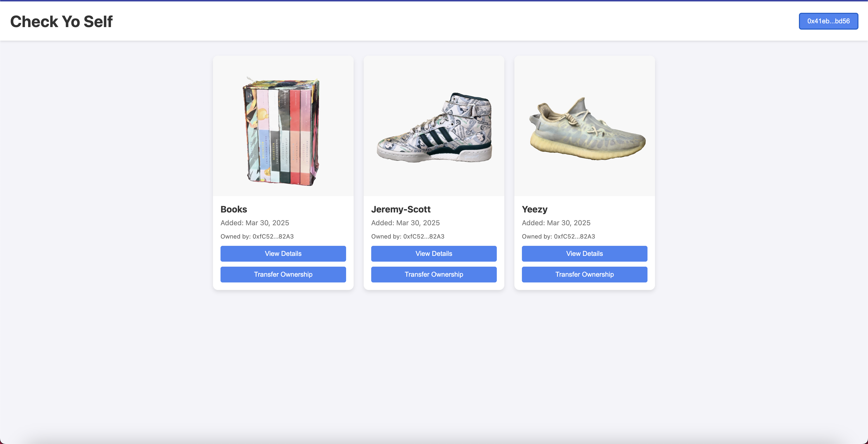Click the Jeremy-Scott card title

401,209
